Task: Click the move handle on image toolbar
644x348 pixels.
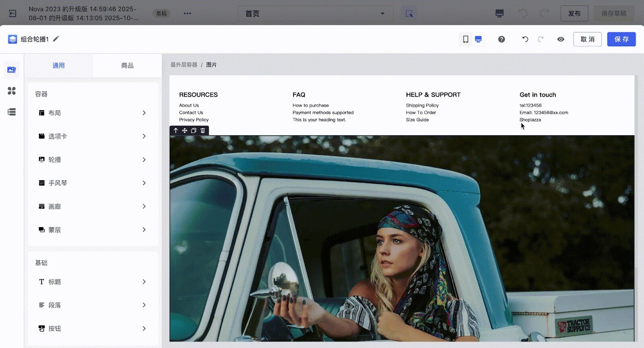Action: [185, 130]
